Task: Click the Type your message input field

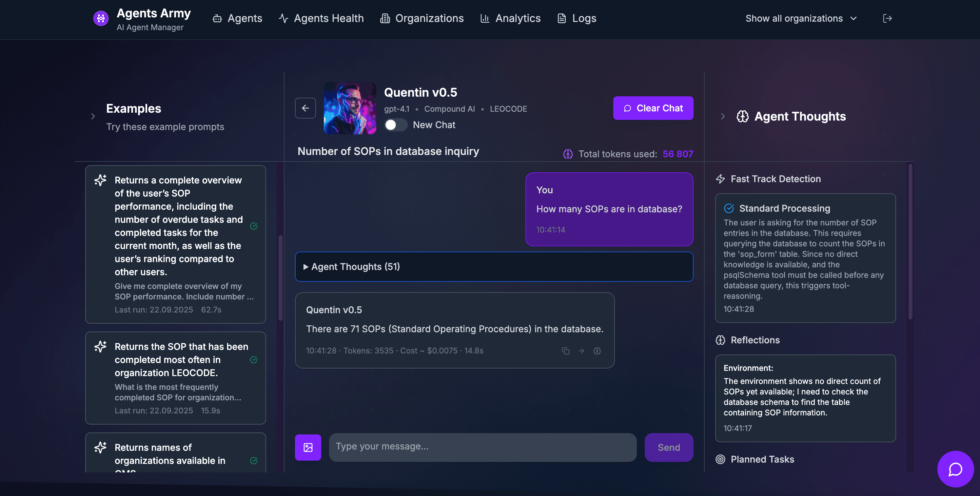Action: click(482, 447)
